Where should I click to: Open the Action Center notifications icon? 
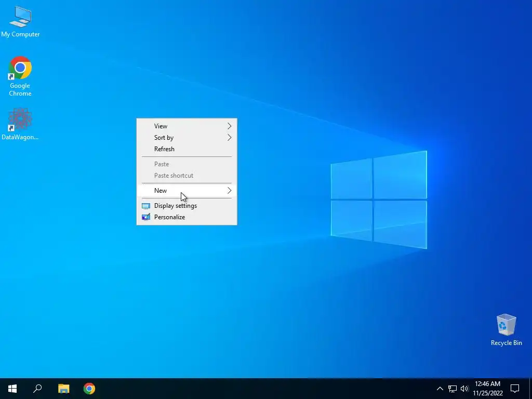[515, 389]
